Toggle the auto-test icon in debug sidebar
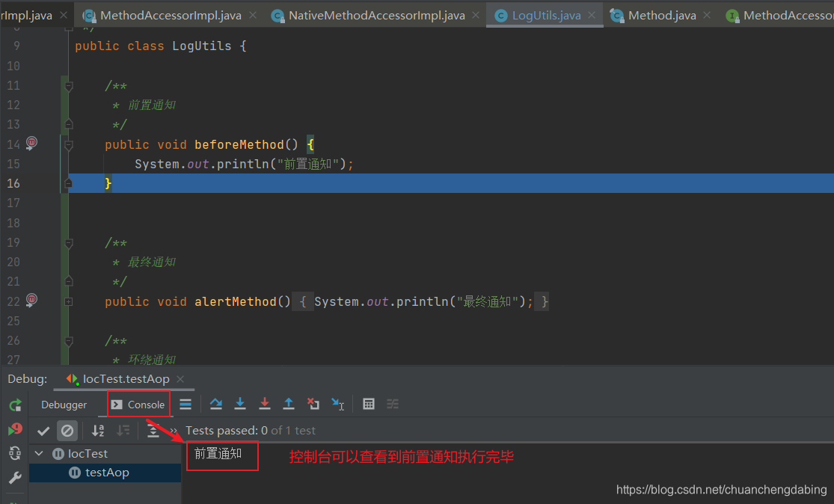The height and width of the screenshot is (504, 834). (15, 453)
